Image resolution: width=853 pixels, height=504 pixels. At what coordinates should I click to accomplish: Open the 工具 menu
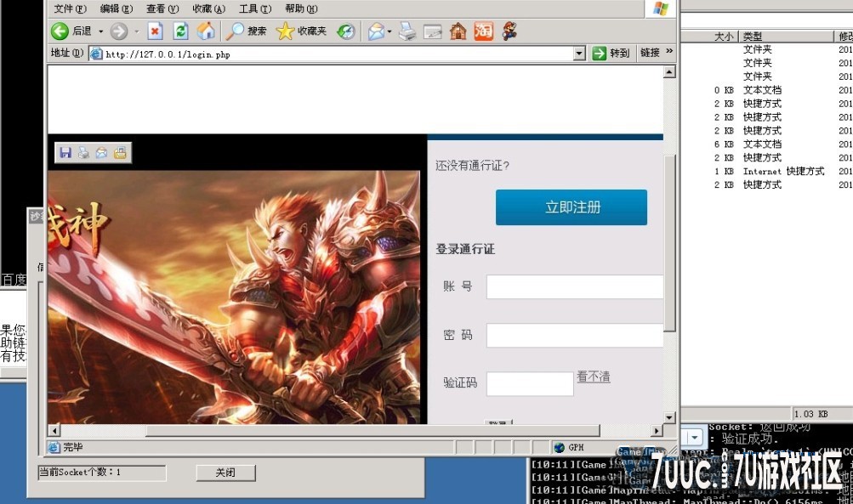point(255,8)
